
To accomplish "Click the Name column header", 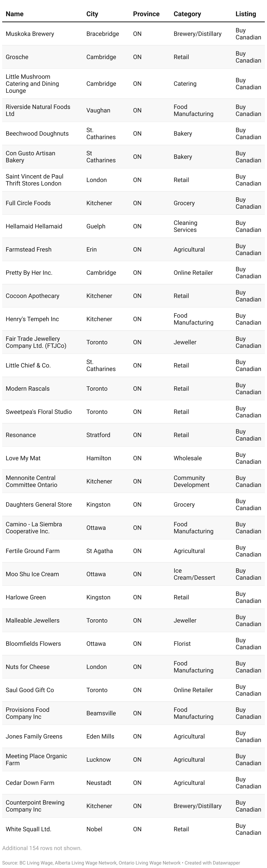I will (14, 14).
